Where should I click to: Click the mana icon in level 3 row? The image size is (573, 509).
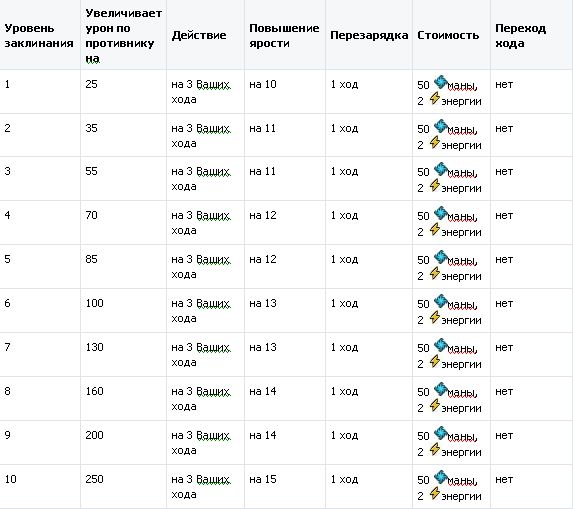[x=441, y=169]
